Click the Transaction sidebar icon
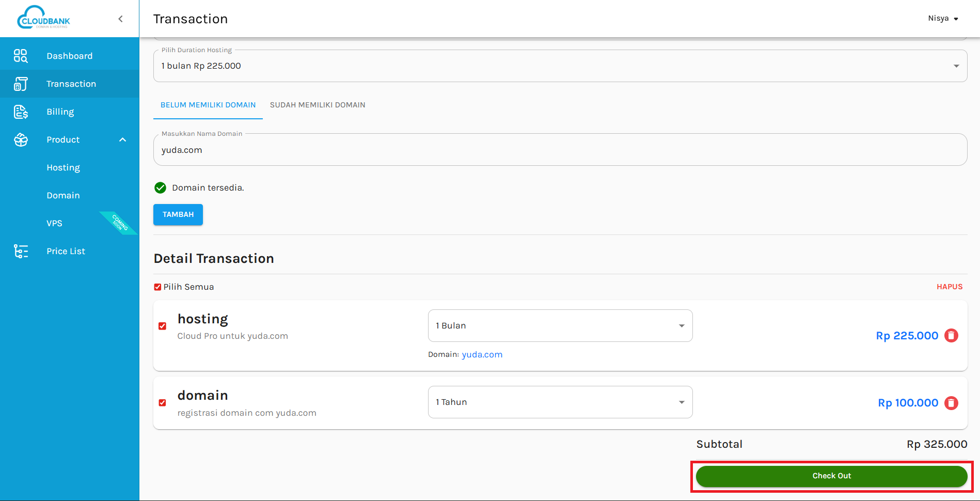The image size is (980, 501). click(21, 84)
